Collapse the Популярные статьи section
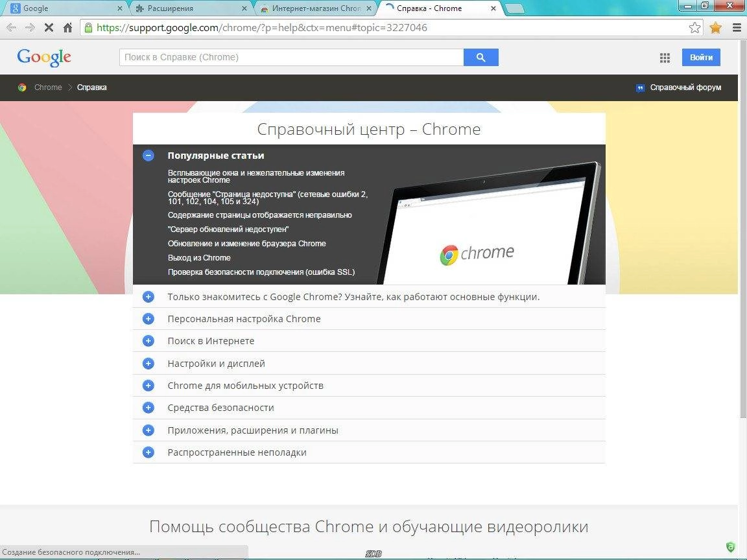 148,156
